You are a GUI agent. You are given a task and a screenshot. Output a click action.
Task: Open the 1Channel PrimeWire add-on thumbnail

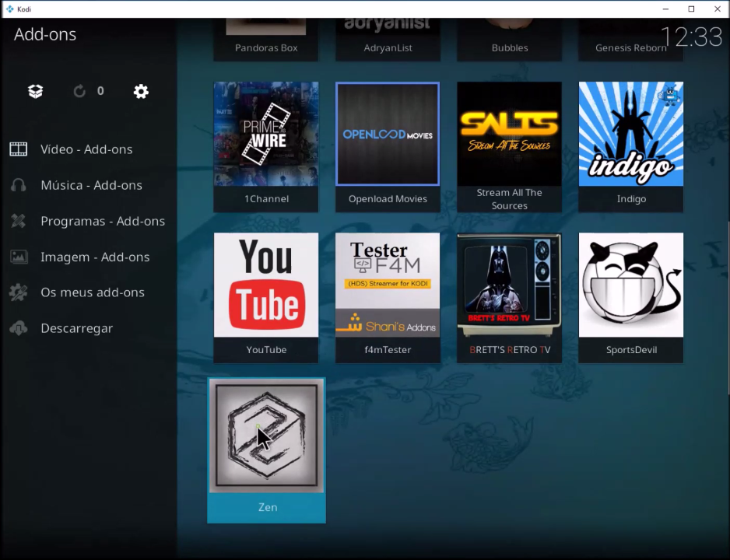click(266, 134)
